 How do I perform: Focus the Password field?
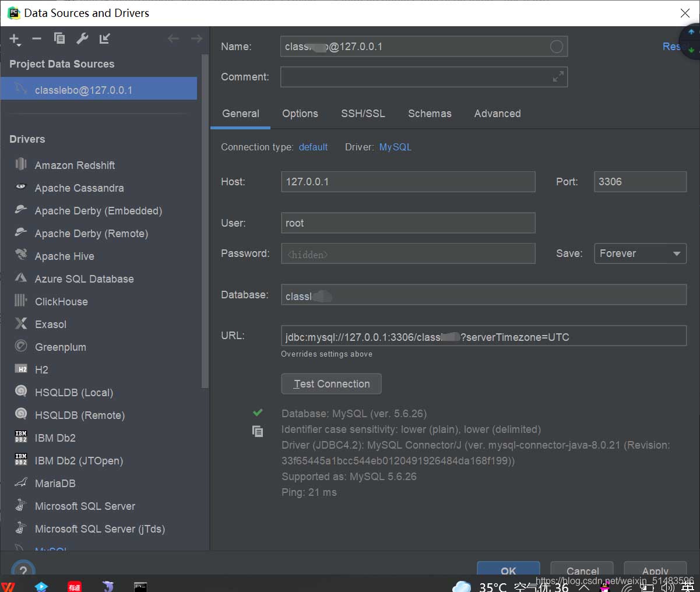(408, 253)
